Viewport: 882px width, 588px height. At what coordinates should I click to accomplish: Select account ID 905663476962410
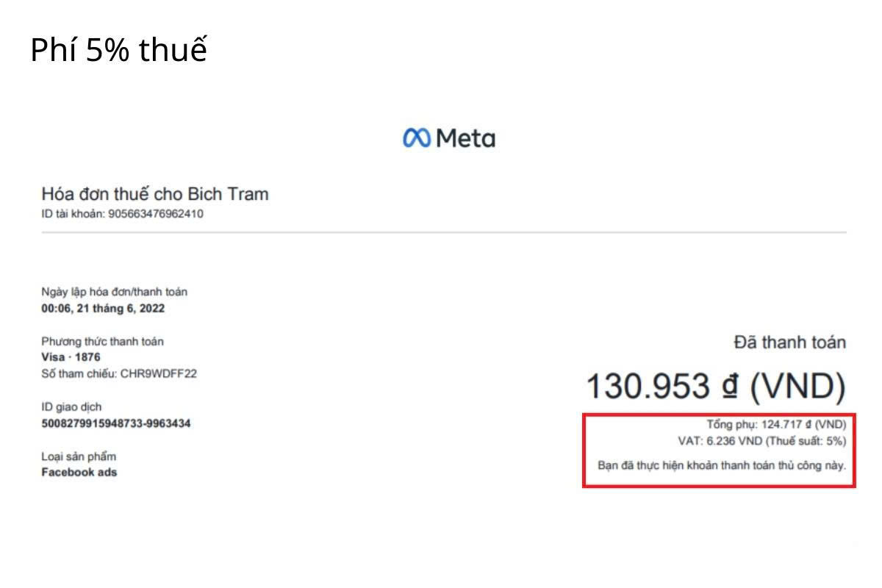pos(156,215)
